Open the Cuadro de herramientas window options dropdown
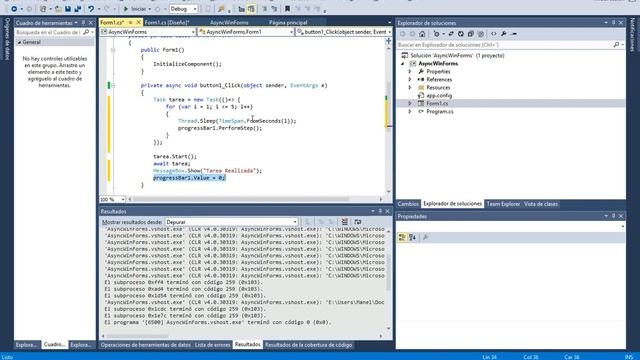 tap(76, 23)
